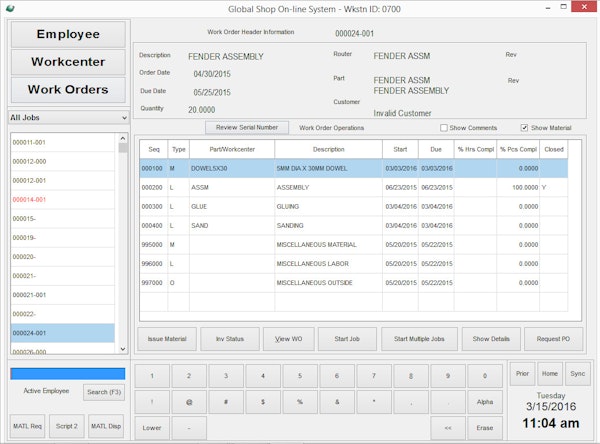Click the Erase key
This screenshot has width=600, height=444.
click(x=485, y=428)
